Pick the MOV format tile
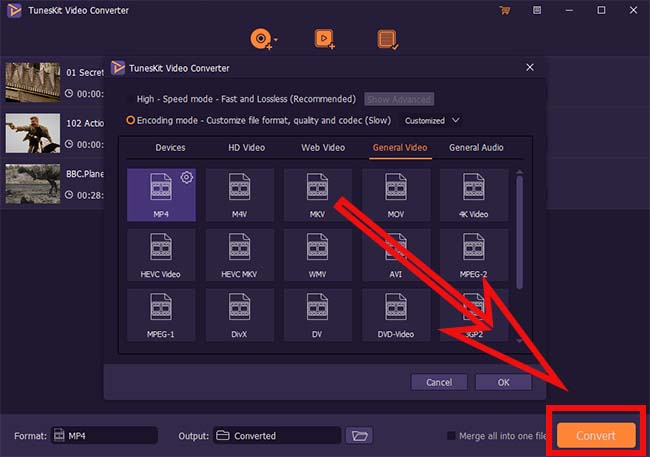 (x=396, y=194)
